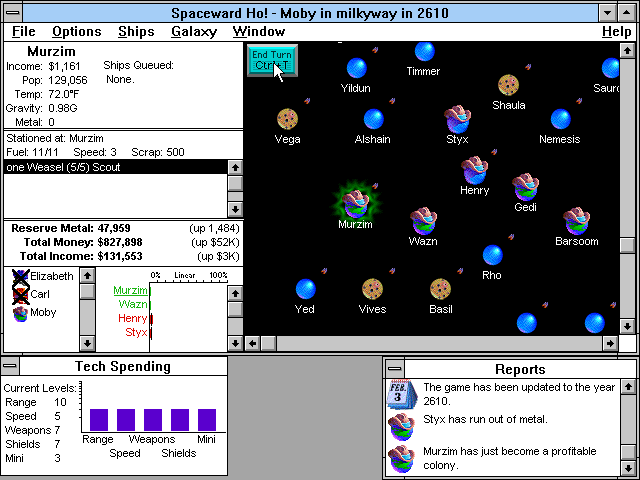This screenshot has height=480, width=640.
Task: Click Styx in the planet spending list
Action: point(136,332)
